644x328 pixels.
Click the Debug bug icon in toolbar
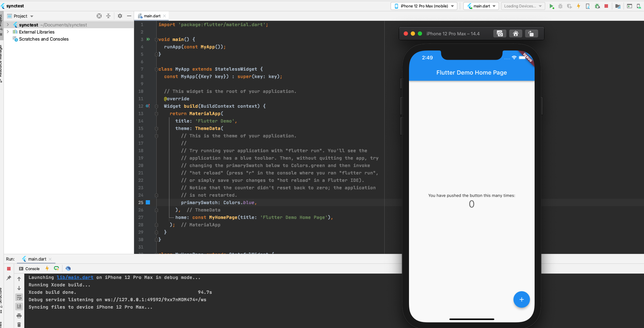pos(560,6)
